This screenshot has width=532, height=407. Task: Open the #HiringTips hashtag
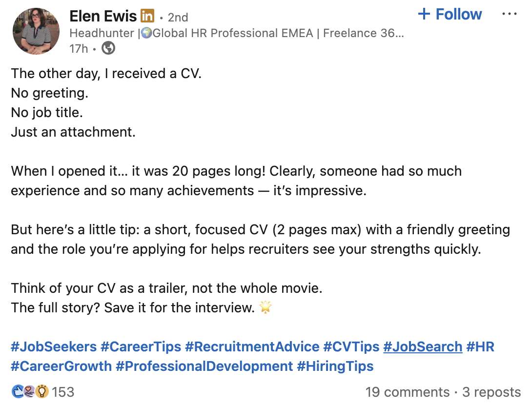pyautogui.click(x=335, y=366)
